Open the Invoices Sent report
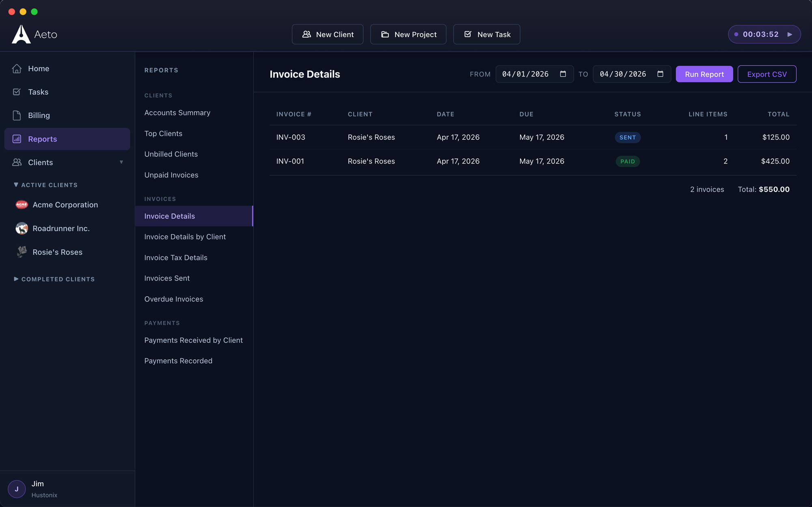Viewport: 812px width, 507px height. click(x=194, y=278)
